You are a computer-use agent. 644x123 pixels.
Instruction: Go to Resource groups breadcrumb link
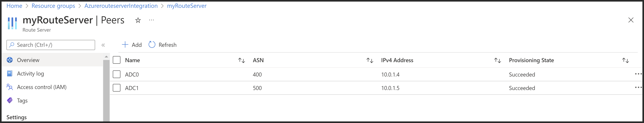point(53,6)
